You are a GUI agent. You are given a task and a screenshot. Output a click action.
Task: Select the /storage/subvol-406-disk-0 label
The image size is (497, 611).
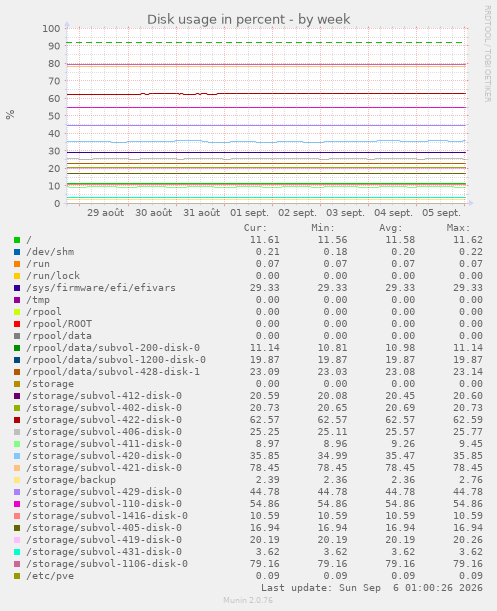click(x=104, y=432)
